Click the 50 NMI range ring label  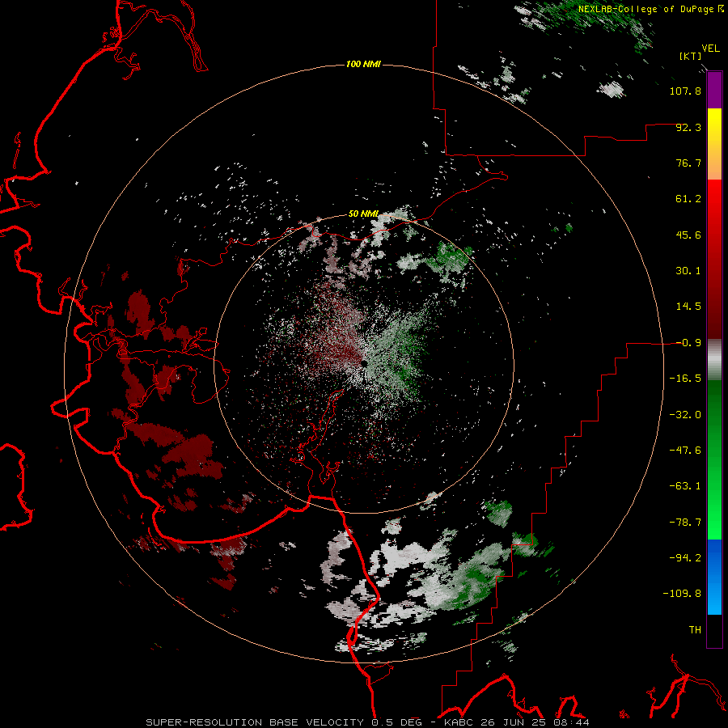coord(363,214)
